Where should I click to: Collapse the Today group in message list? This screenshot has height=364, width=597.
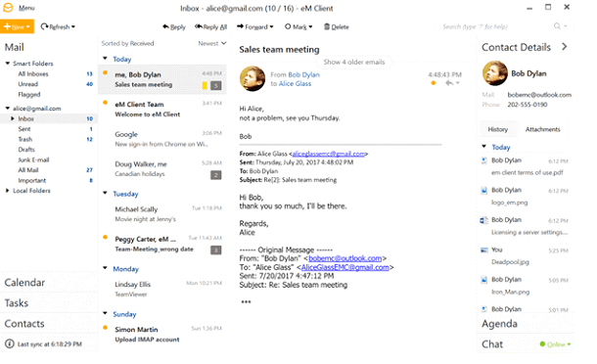tap(105, 59)
